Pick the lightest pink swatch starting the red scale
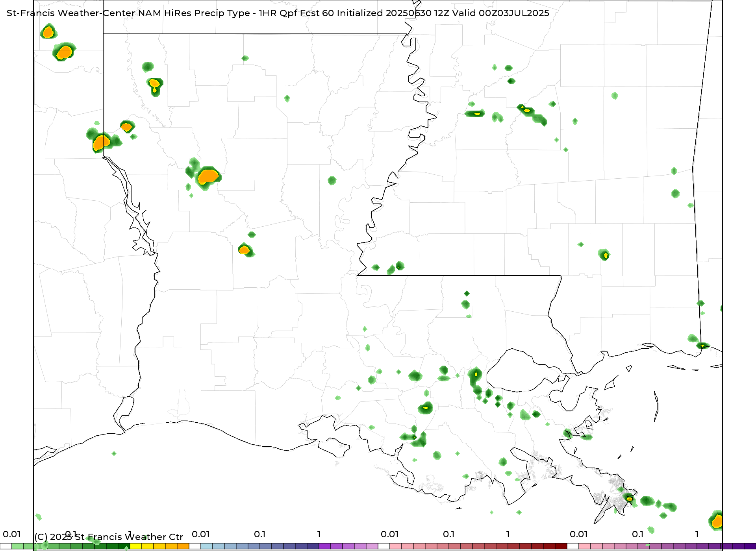This screenshot has width=756, height=551. tap(396, 546)
